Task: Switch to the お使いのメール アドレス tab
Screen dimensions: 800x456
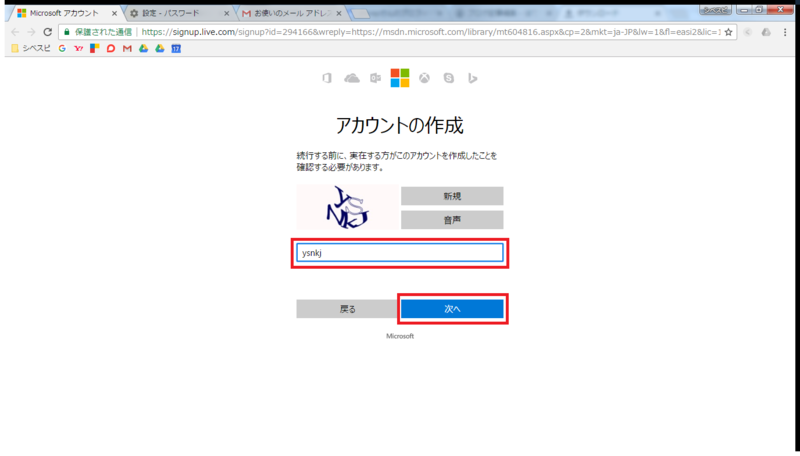Action: (291, 13)
